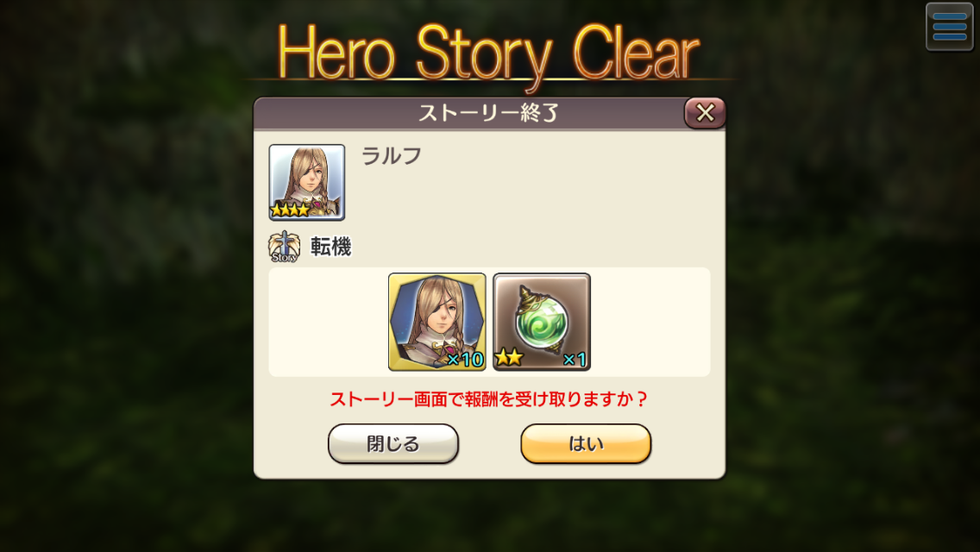Image resolution: width=980 pixels, height=552 pixels.
Task: Tap the x1 quantity on orb reward
Action: 575,360
